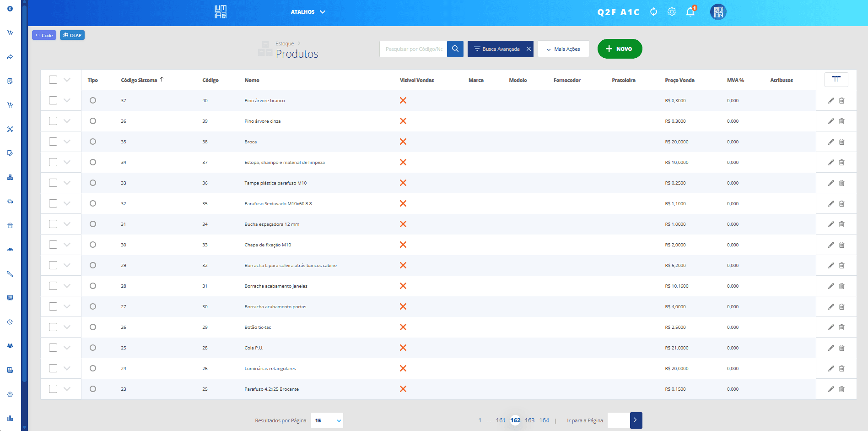Check the Pino árvore cinza row checkbox
Screen dimensions: 868x431
[53, 121]
